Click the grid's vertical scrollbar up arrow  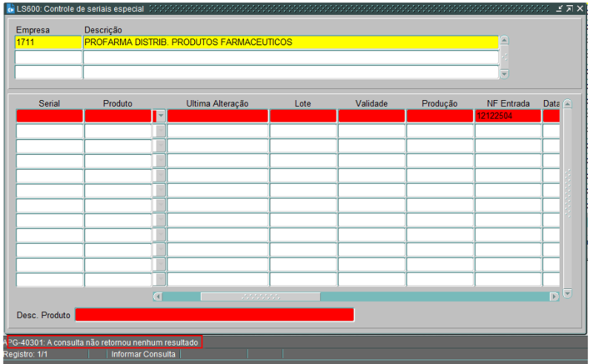point(568,104)
